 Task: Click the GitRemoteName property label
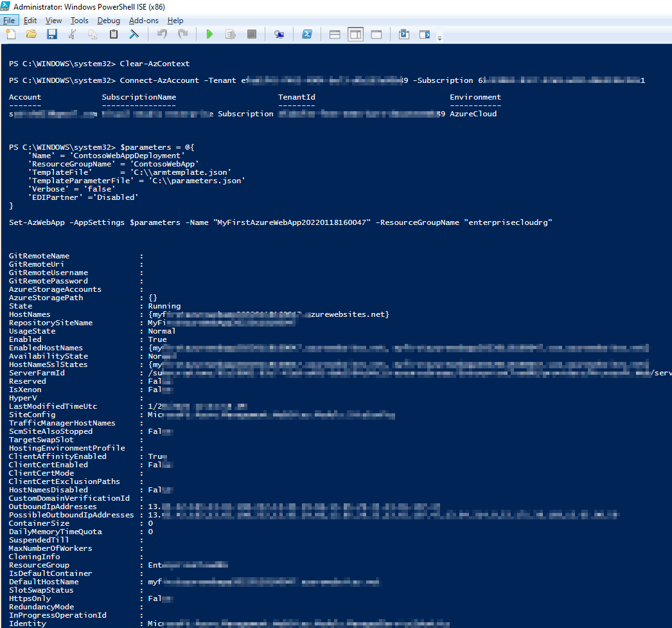[39, 256]
